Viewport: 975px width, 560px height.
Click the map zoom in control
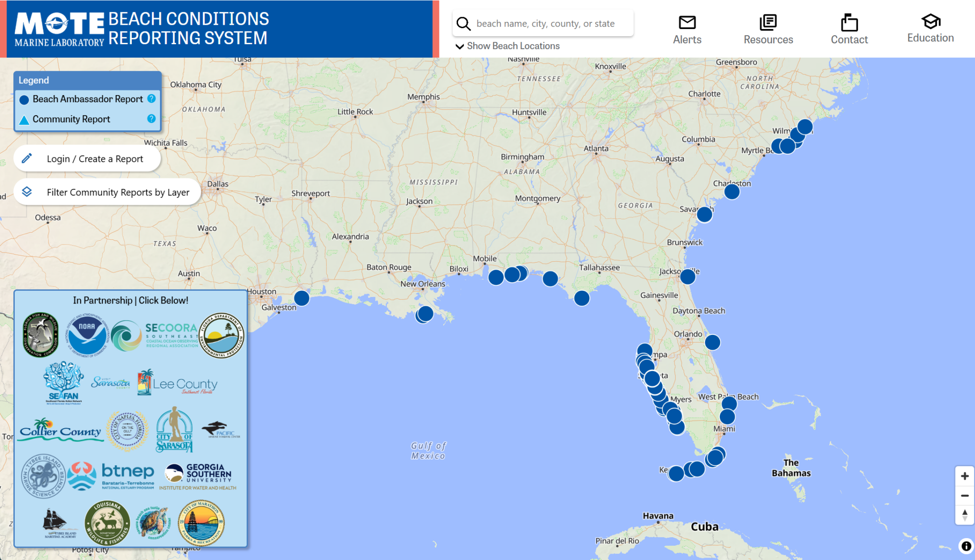coord(965,475)
